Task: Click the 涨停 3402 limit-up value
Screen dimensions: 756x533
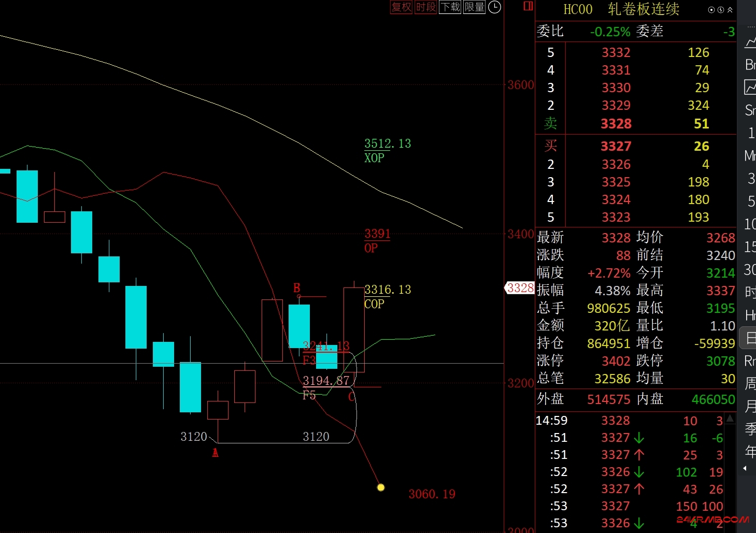Action: [616, 361]
